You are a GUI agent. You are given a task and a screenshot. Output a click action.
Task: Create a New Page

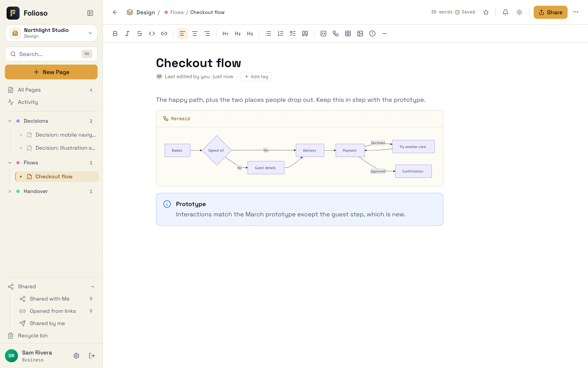click(51, 72)
